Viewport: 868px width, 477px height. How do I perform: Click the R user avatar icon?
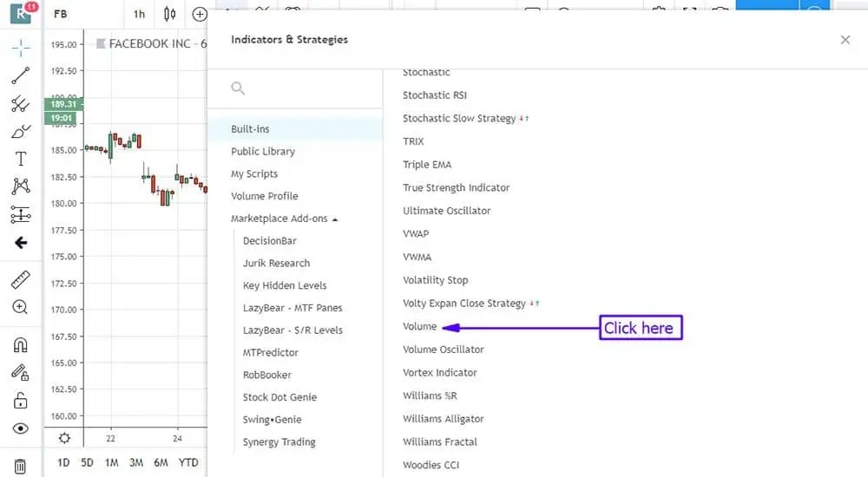[21, 13]
